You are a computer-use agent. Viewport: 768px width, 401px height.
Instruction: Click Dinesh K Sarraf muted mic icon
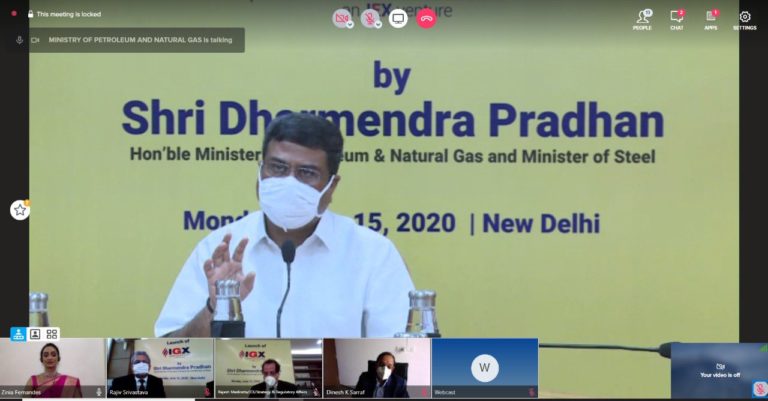[424, 392]
